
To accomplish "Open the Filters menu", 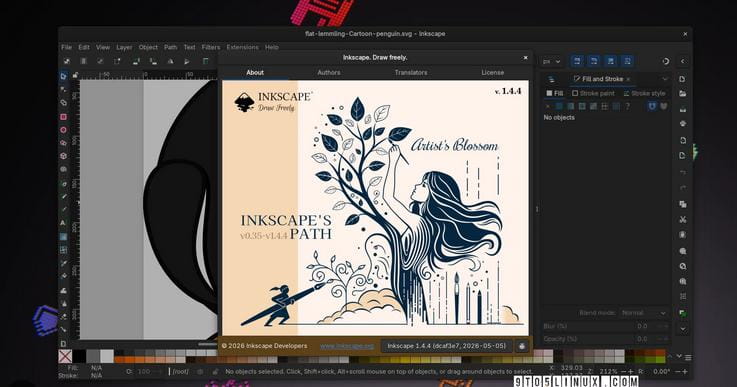I will click(x=211, y=47).
